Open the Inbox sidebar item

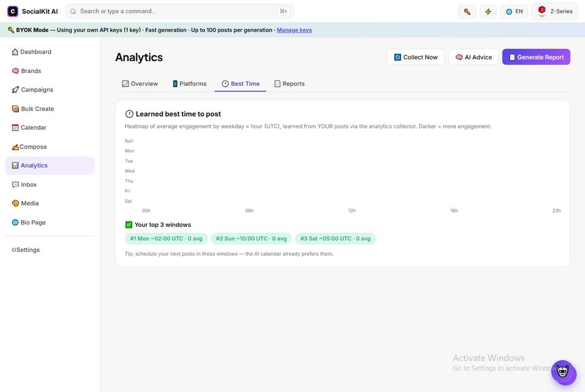click(x=50, y=185)
